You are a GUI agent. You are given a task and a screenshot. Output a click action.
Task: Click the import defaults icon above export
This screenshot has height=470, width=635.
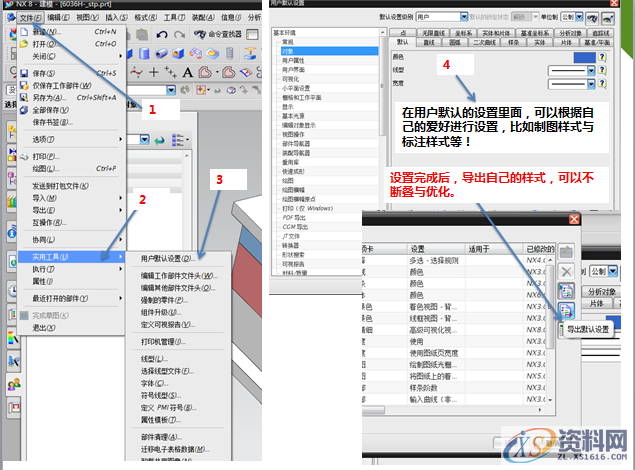pos(566,291)
